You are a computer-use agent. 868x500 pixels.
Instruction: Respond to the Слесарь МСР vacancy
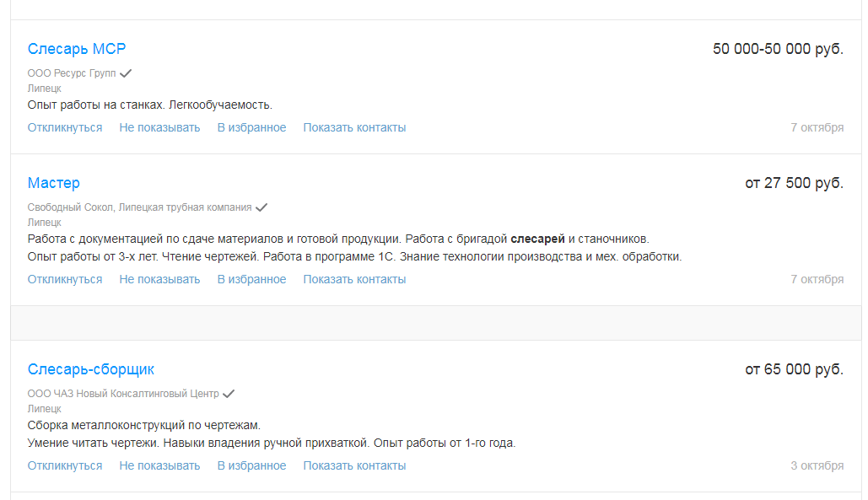point(65,127)
